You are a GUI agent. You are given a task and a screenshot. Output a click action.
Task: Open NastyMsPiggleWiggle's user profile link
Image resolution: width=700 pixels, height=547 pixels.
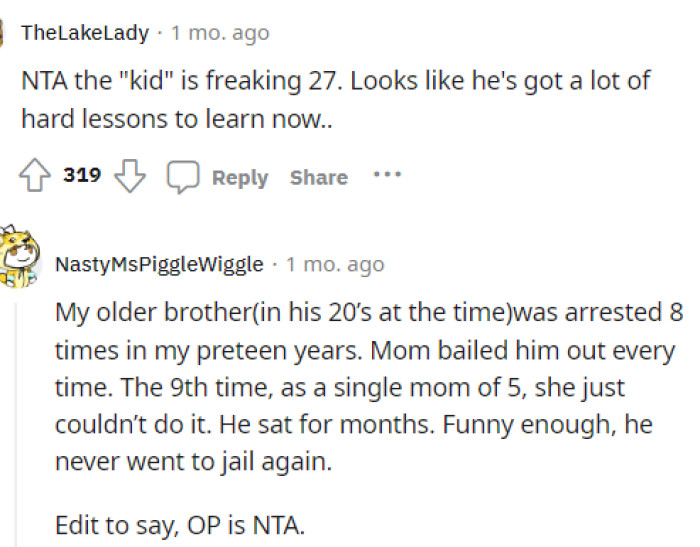tap(159, 265)
